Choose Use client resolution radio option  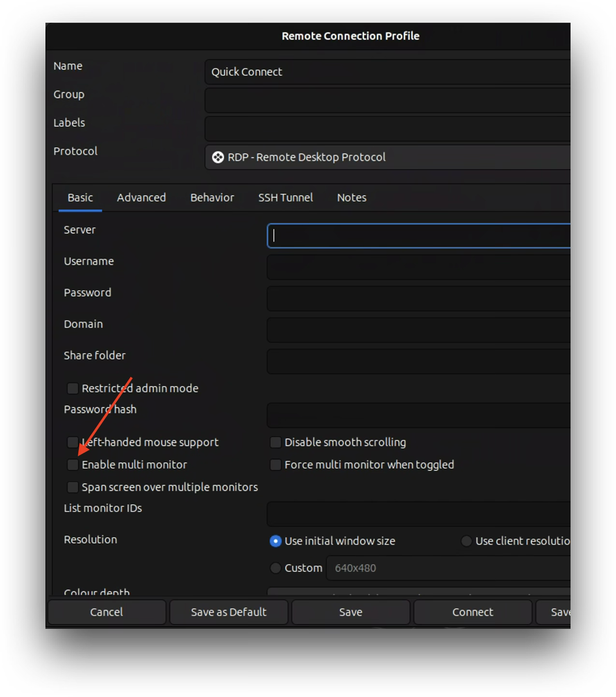pyautogui.click(x=467, y=541)
